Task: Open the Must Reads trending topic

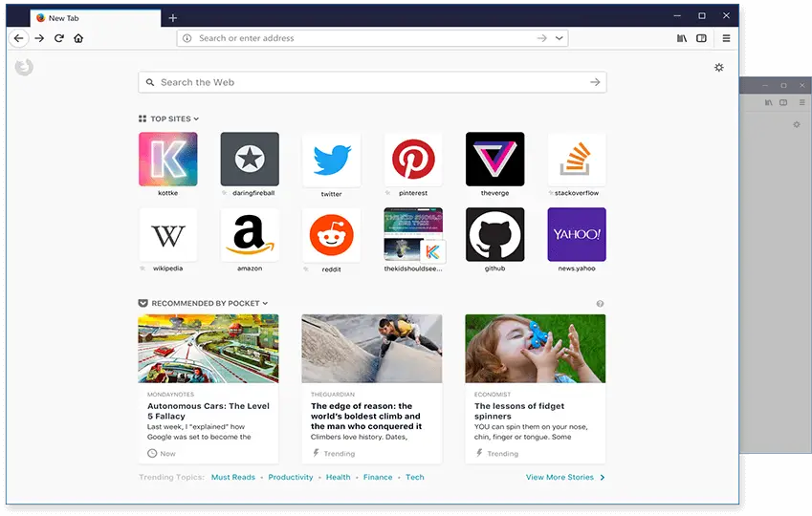Action: [233, 477]
